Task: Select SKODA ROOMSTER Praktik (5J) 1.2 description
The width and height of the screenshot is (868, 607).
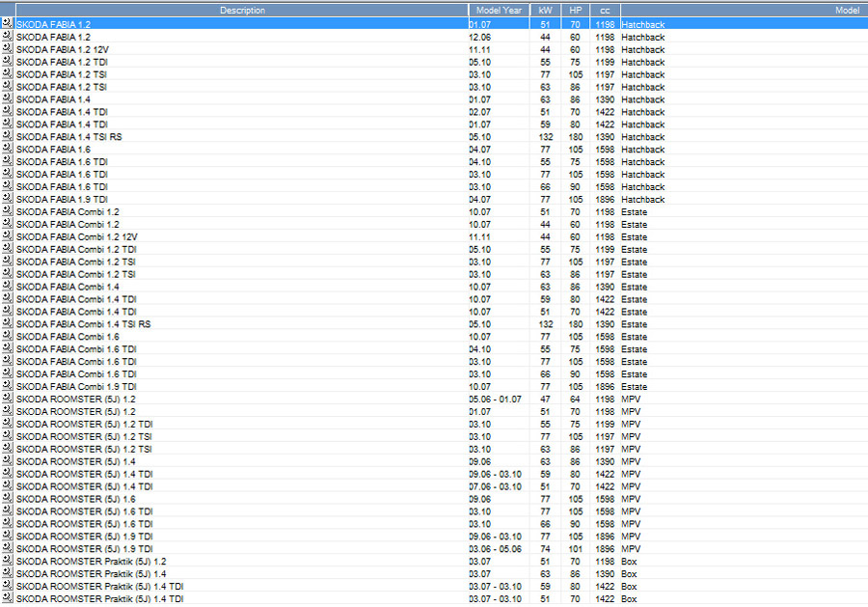Action: [92, 562]
